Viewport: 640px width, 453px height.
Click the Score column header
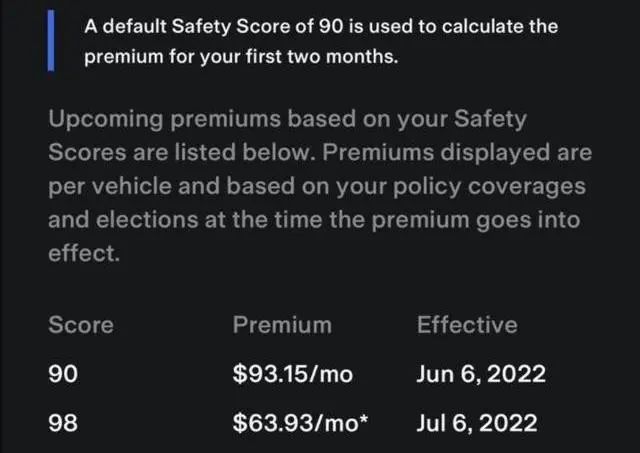(x=81, y=325)
